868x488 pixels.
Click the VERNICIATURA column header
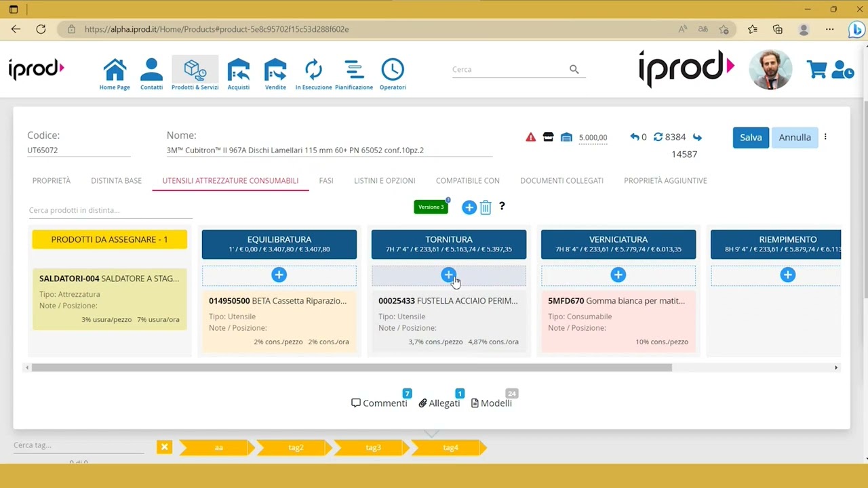pos(618,244)
